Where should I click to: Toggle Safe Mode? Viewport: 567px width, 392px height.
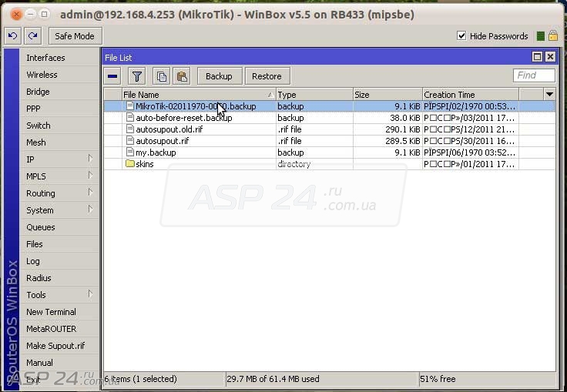(x=75, y=35)
